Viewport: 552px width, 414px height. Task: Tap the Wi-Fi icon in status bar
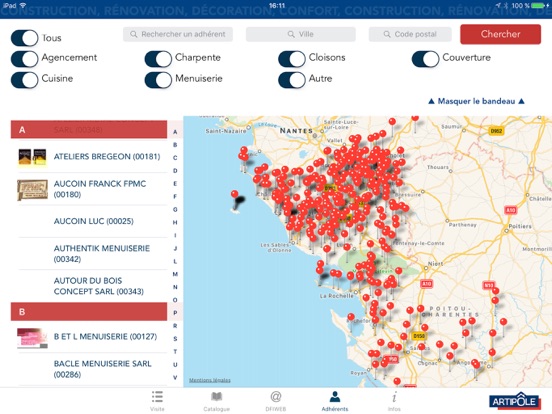(x=23, y=5)
